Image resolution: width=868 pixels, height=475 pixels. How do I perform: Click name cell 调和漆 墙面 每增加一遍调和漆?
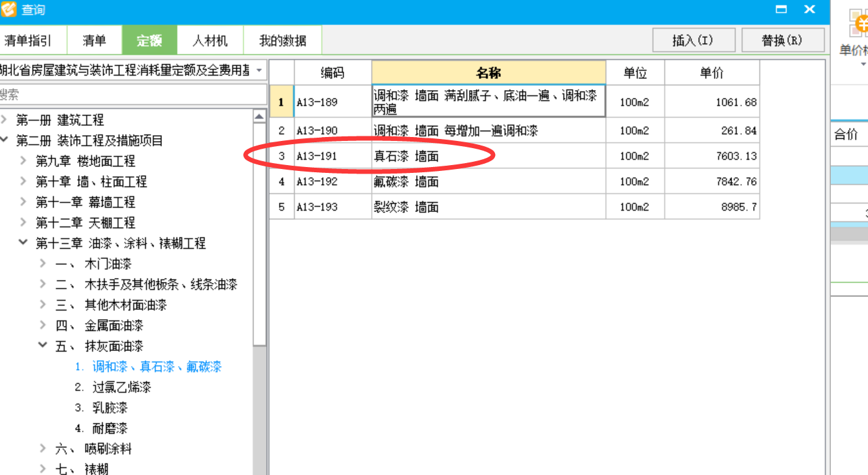(x=489, y=130)
